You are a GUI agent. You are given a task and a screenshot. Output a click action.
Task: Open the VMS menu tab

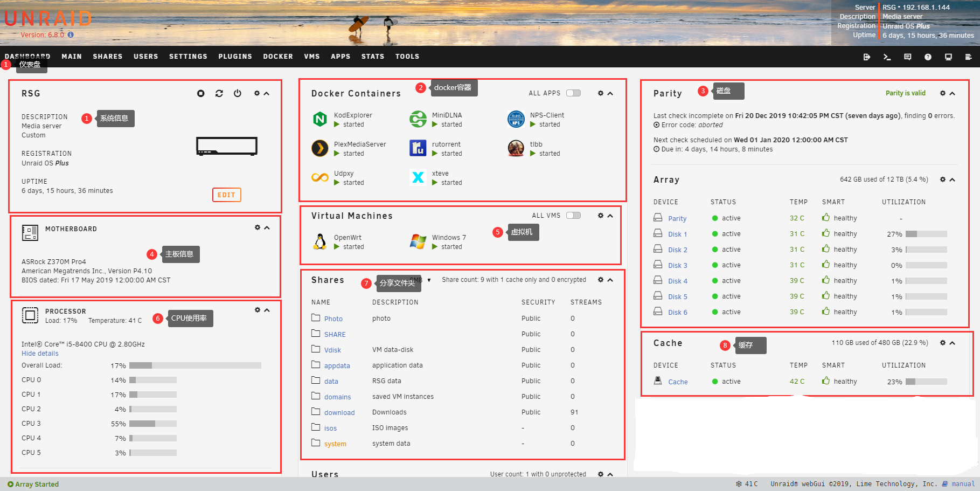pyautogui.click(x=312, y=57)
